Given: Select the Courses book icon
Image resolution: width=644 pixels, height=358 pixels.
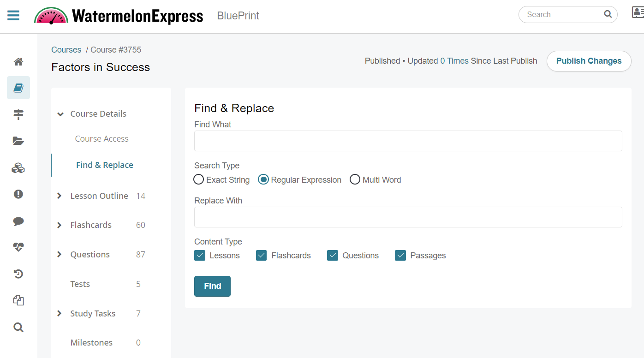Looking at the screenshot, I should click(18, 88).
